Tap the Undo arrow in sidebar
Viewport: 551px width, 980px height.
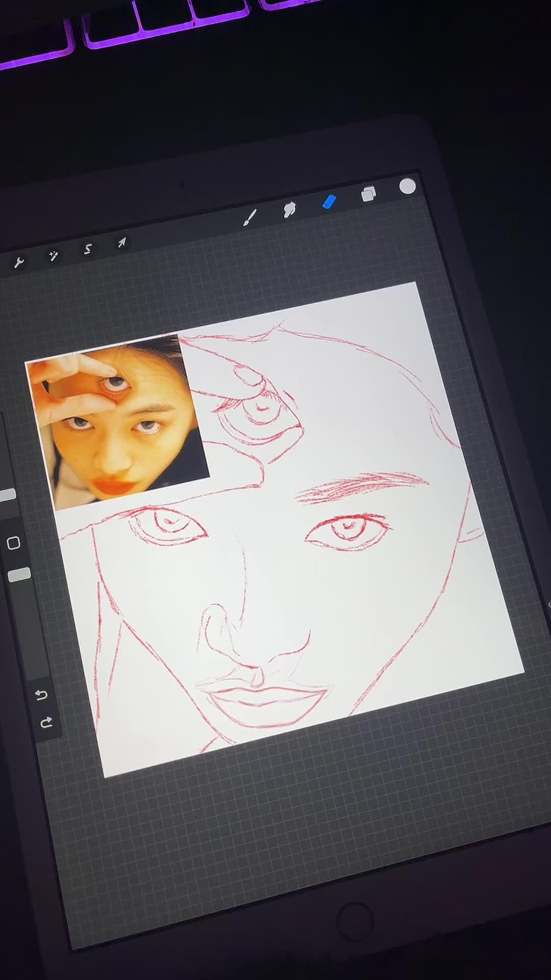pyautogui.click(x=41, y=695)
